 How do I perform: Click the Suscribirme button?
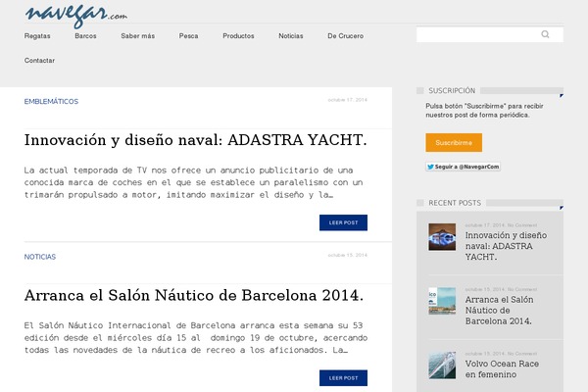[454, 142]
